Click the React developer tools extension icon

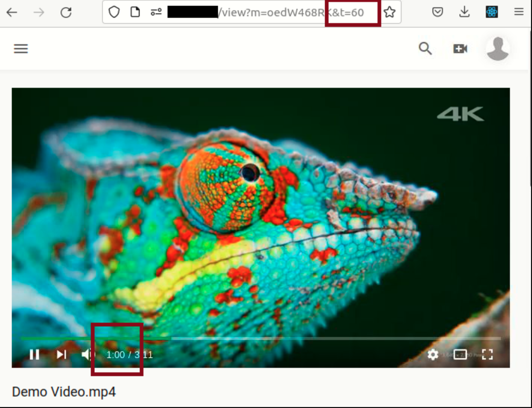[x=492, y=13]
